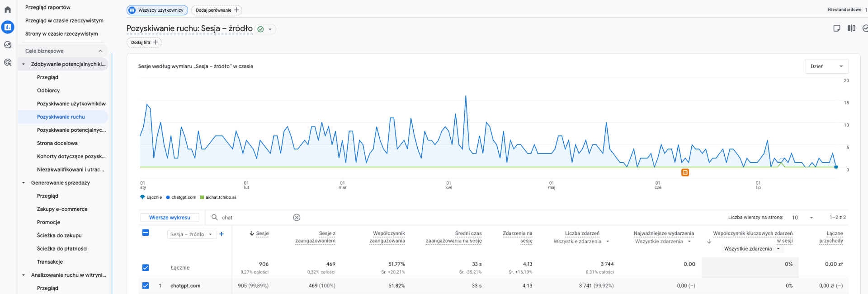
Task: Open Pozyskiwanie użytkowników in the sidebar
Action: pyautogui.click(x=71, y=103)
